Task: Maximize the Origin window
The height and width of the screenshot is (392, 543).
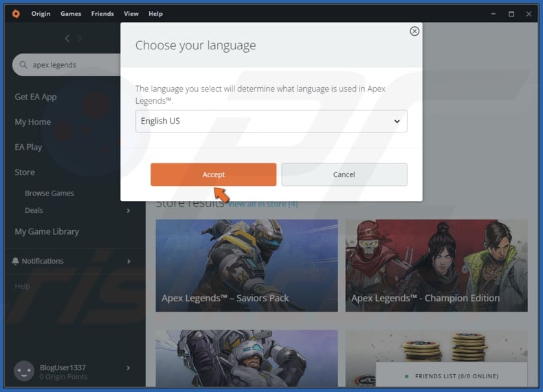Action: coord(511,14)
